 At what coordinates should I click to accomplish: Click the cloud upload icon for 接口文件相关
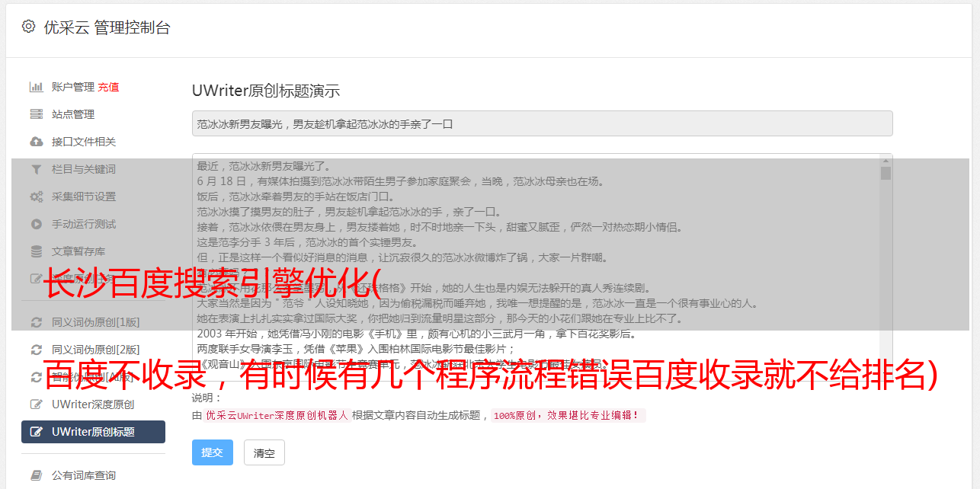pos(36,142)
